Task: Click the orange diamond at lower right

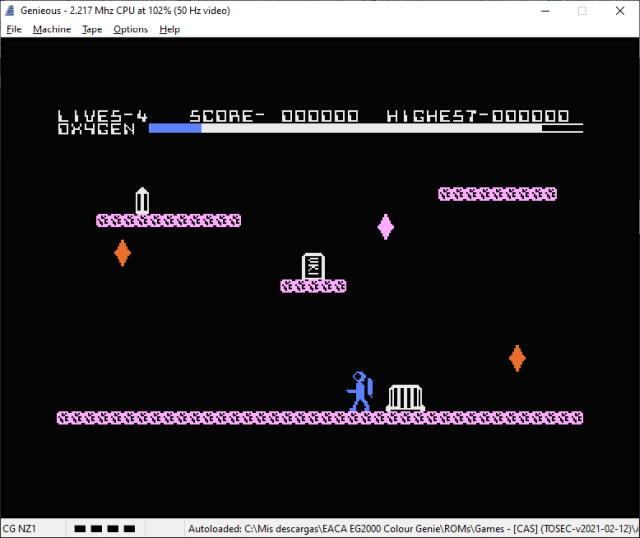Action: click(x=517, y=358)
